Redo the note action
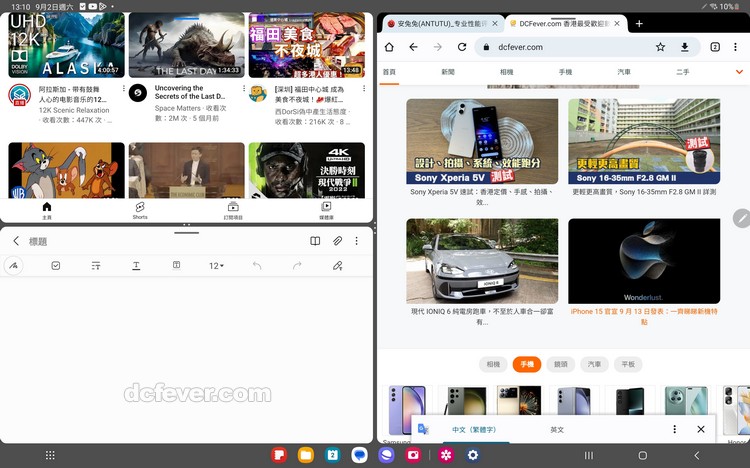This screenshot has height=468, width=750. pos(297,266)
